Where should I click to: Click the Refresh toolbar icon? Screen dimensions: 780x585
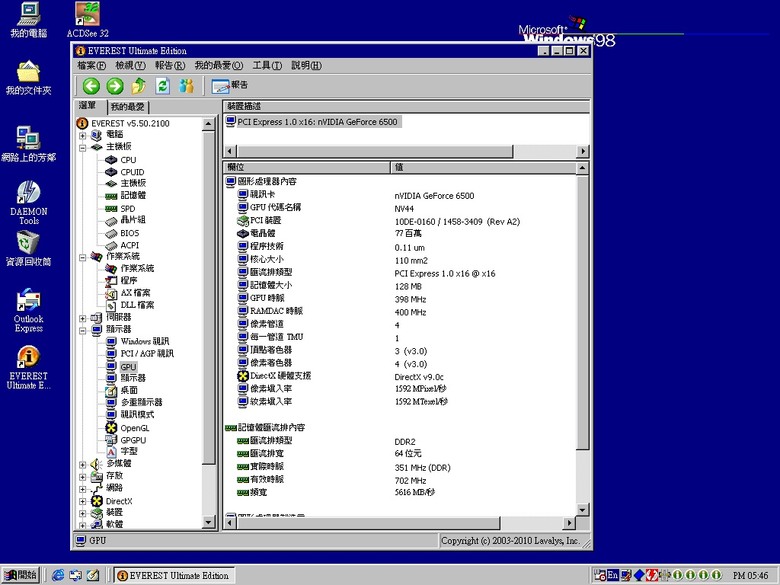point(163,86)
